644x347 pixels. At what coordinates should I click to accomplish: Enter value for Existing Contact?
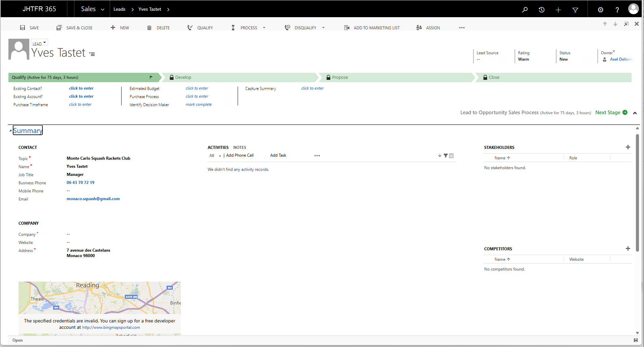(x=81, y=88)
